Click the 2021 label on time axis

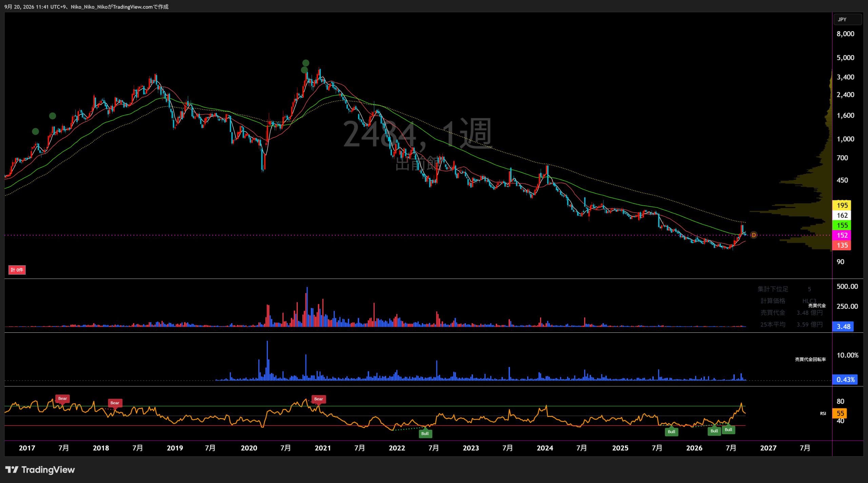click(x=323, y=448)
